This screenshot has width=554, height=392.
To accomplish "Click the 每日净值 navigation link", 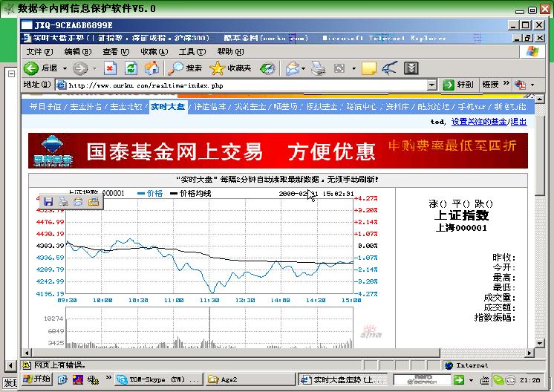I will (x=45, y=106).
